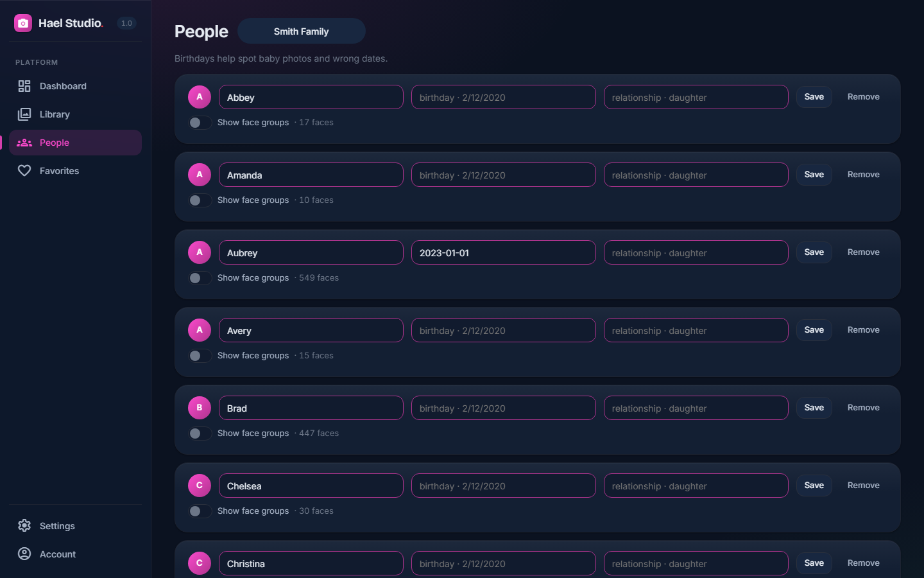Open Settings via the gear icon
The height and width of the screenshot is (578, 924).
point(24,526)
